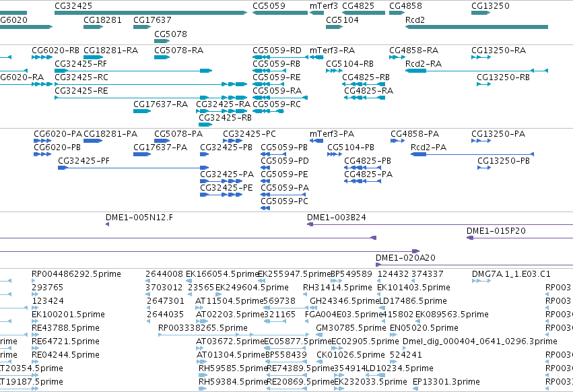Select EST RE43788.5prime
This screenshot has height=392, width=573.
(65, 328)
